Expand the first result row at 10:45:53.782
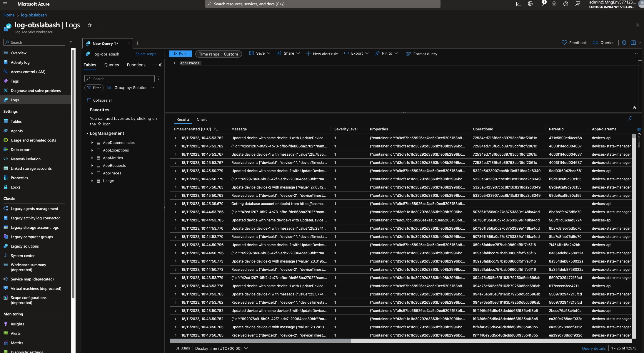Screen dimensions: 644x353 175,138
